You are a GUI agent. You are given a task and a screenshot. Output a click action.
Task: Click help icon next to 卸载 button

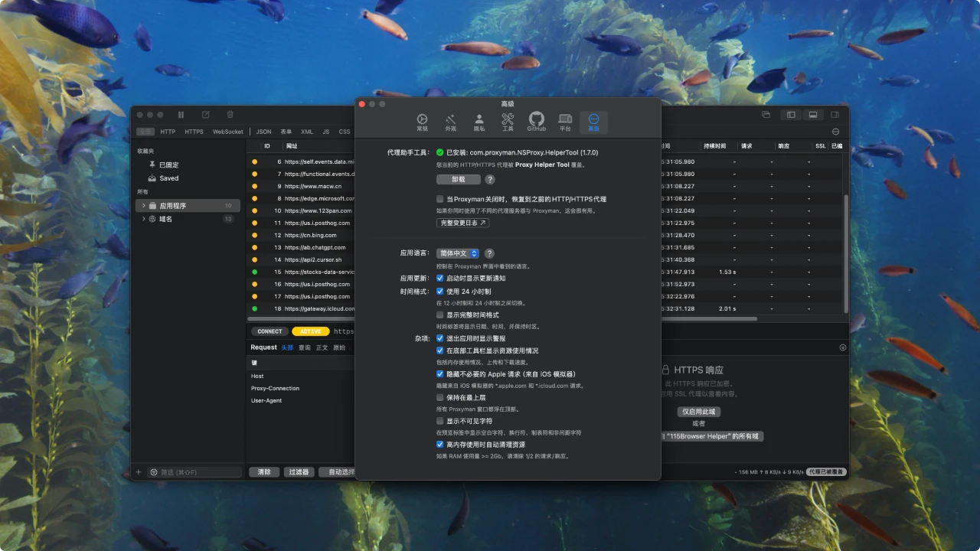[490, 180]
